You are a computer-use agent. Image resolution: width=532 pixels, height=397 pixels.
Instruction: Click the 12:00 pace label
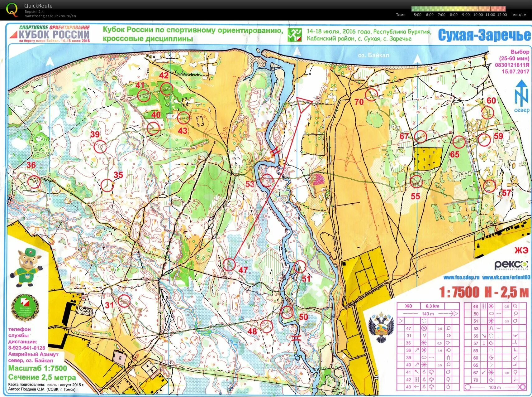tap(502, 15)
